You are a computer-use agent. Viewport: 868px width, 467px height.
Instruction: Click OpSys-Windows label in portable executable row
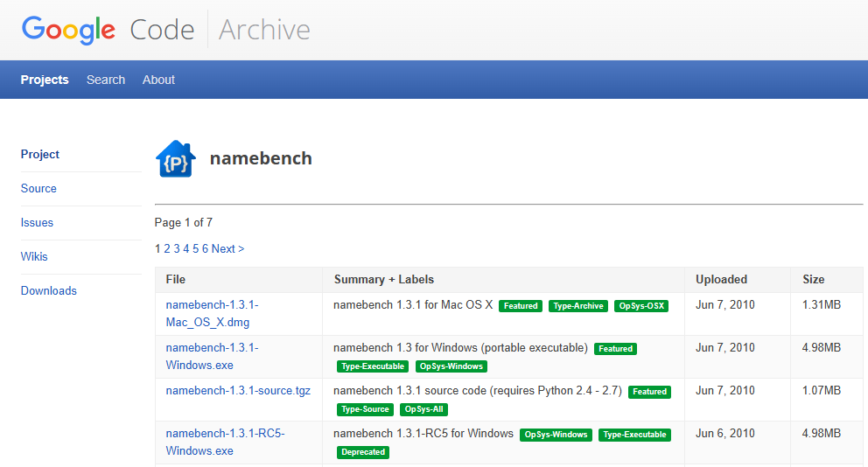click(451, 366)
